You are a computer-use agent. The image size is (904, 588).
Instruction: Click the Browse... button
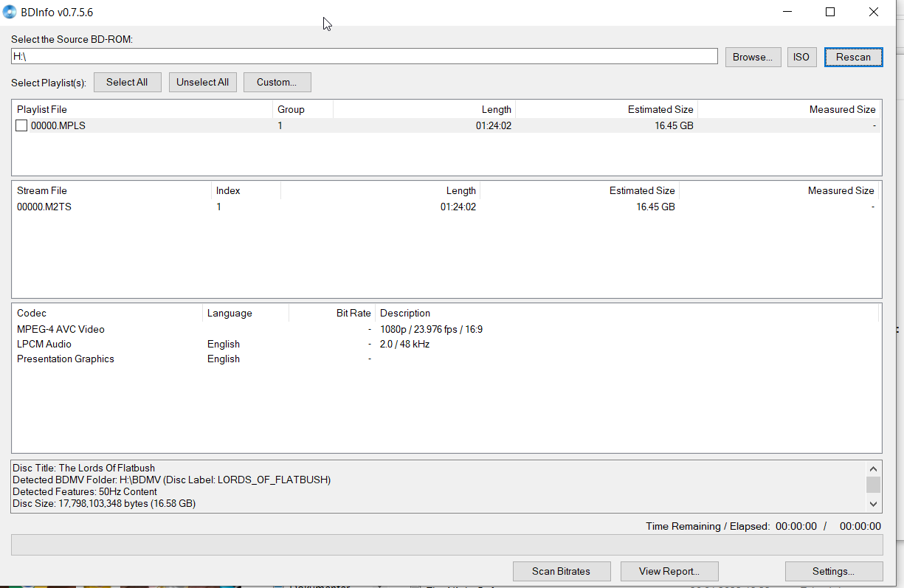coord(753,57)
